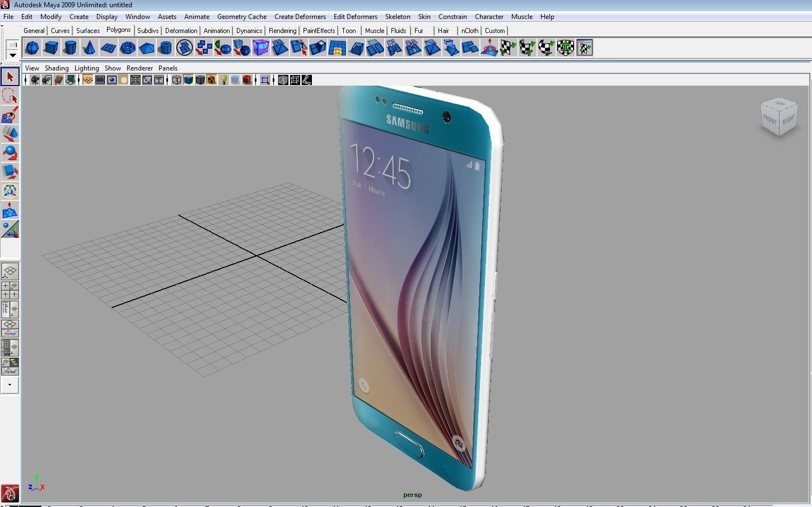This screenshot has width=812, height=507.
Task: Toggle smooth shade all blue cube icon
Action: [x=188, y=80]
